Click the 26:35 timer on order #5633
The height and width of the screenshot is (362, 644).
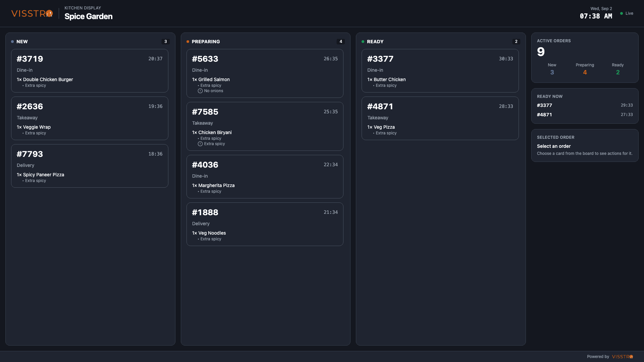click(331, 59)
